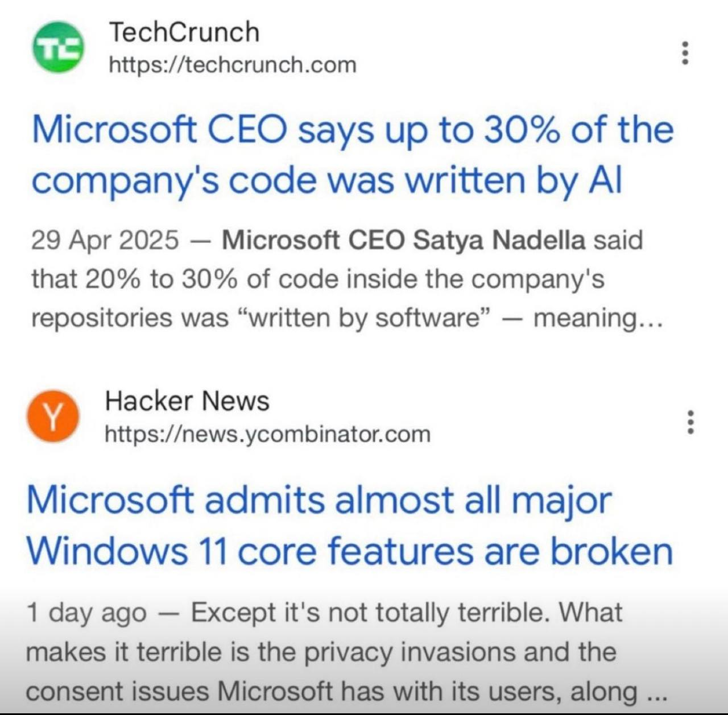Click 'written by AI' in the first headline
This screenshot has width=728, height=715.
tap(513, 180)
